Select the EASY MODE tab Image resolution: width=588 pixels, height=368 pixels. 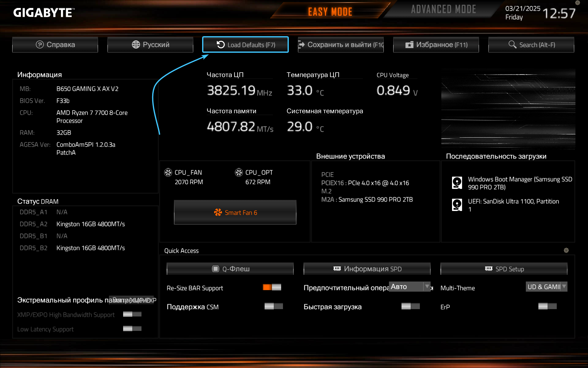tap(330, 12)
